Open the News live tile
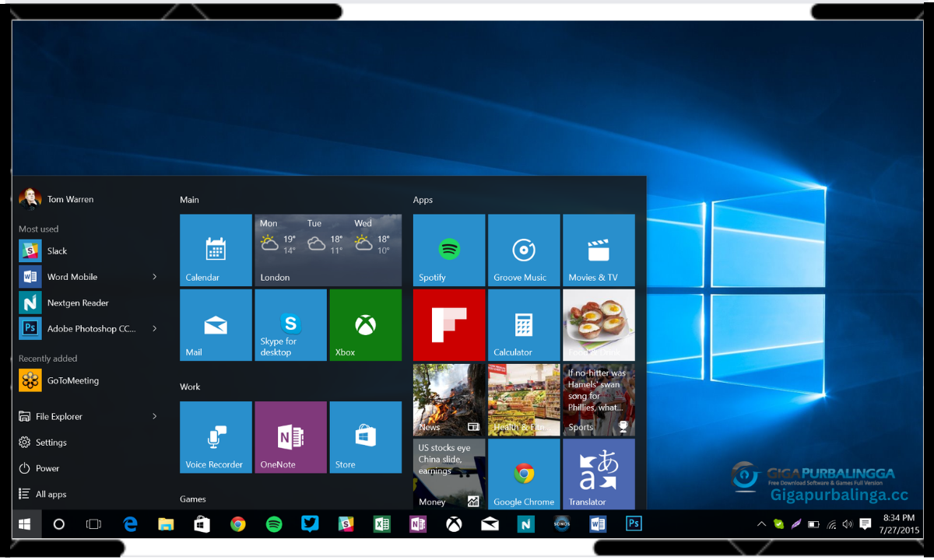The width and height of the screenshot is (934, 560). (449, 400)
